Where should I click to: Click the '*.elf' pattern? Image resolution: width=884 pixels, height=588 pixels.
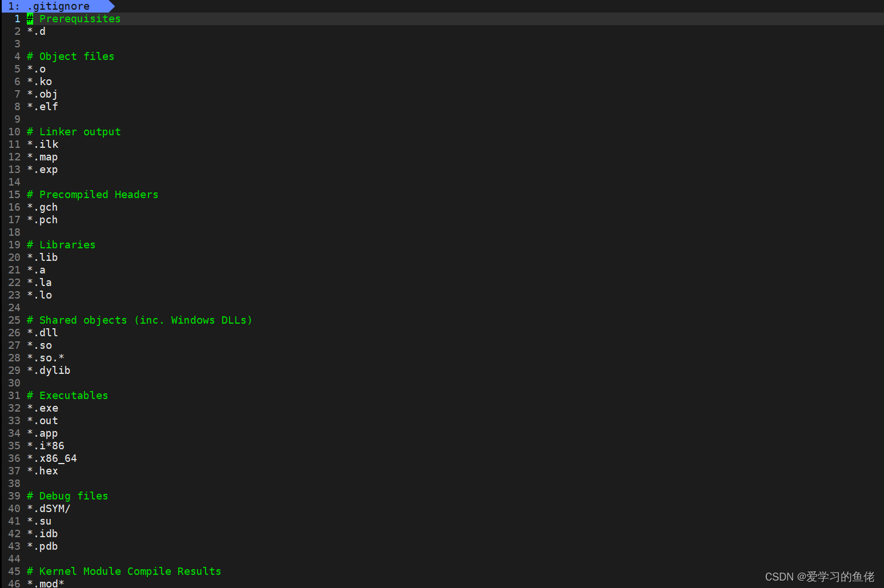42,107
